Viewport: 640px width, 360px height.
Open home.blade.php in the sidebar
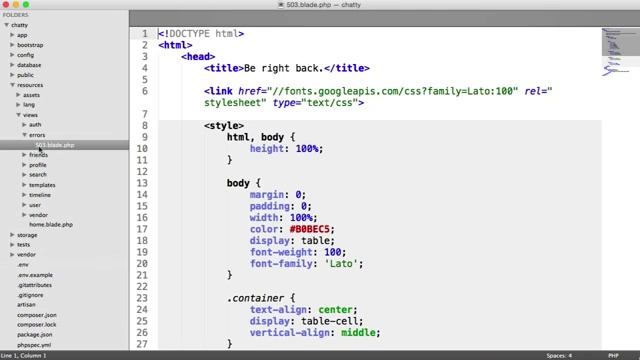(51, 224)
